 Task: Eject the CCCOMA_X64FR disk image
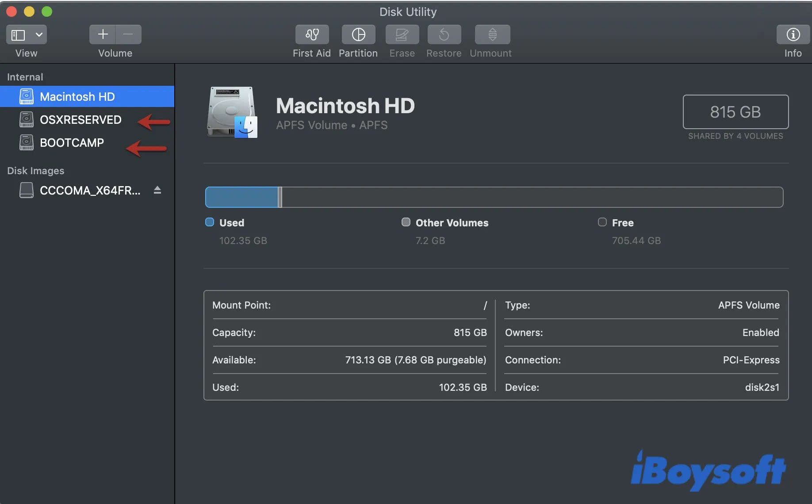tap(157, 190)
